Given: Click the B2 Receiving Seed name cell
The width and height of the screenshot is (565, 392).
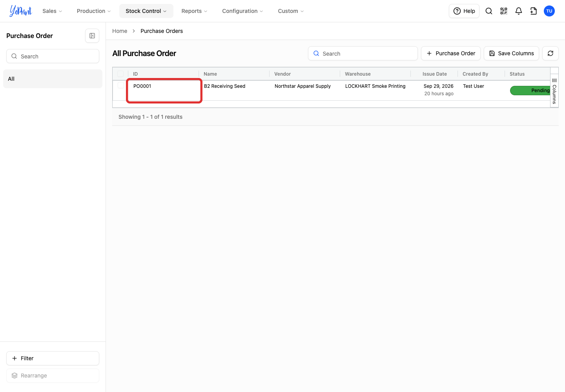Looking at the screenshot, I should coord(225,86).
